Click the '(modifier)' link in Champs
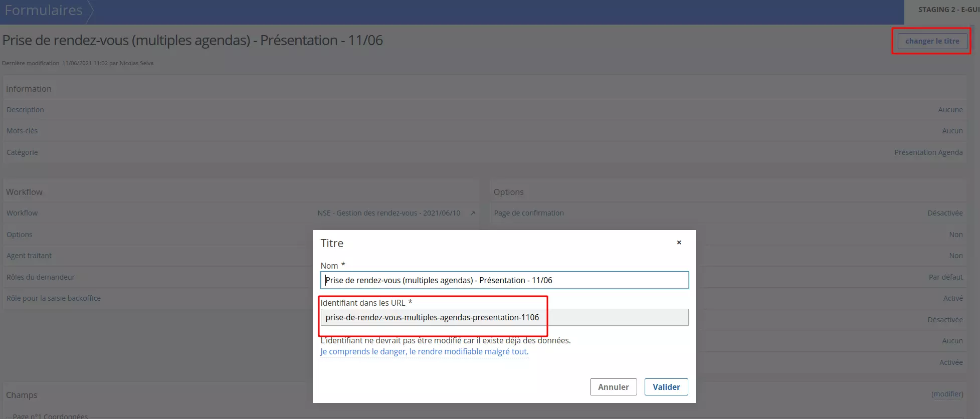 click(947, 394)
